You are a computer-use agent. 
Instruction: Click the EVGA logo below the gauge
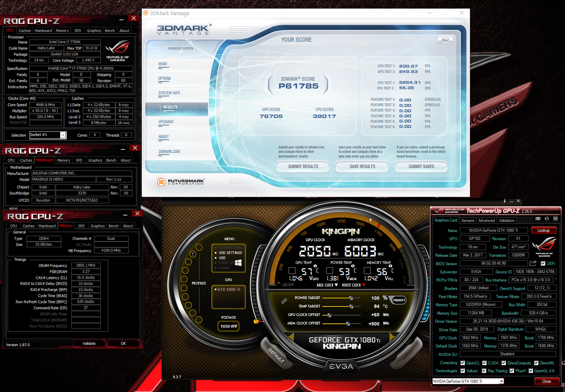[x=341, y=367]
